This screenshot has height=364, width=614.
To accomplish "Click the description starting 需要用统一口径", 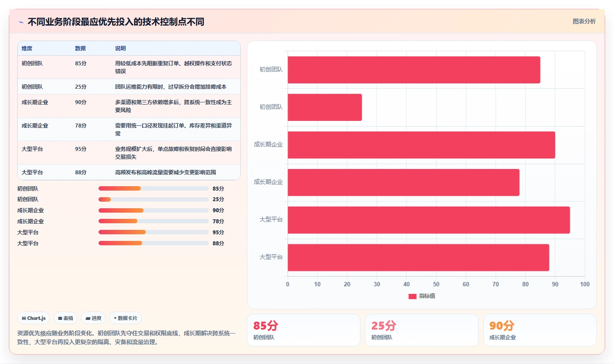I will [x=174, y=130].
